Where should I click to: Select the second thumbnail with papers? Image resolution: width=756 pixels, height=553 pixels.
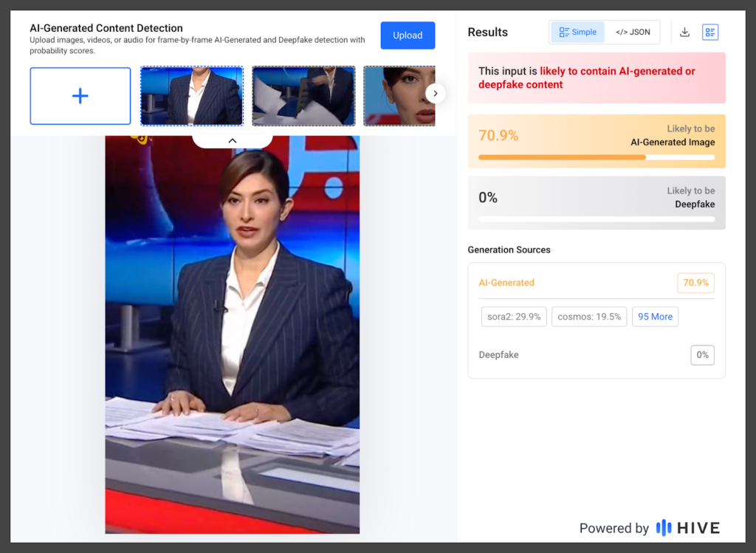point(303,96)
